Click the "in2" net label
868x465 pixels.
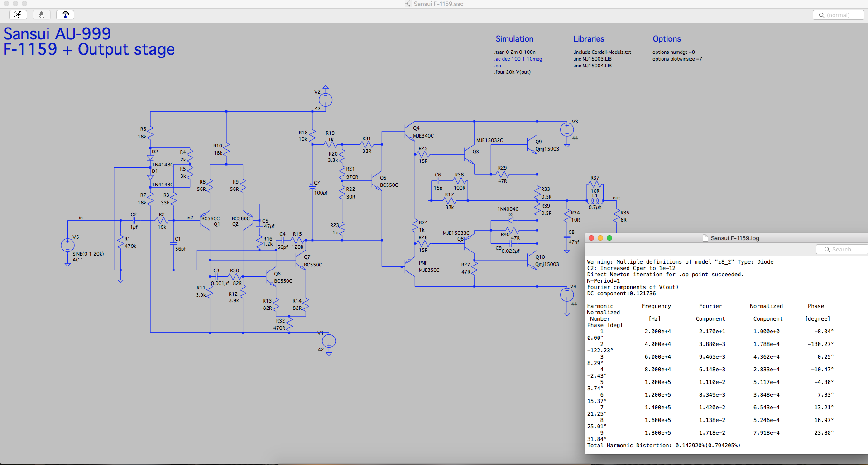tap(190, 218)
